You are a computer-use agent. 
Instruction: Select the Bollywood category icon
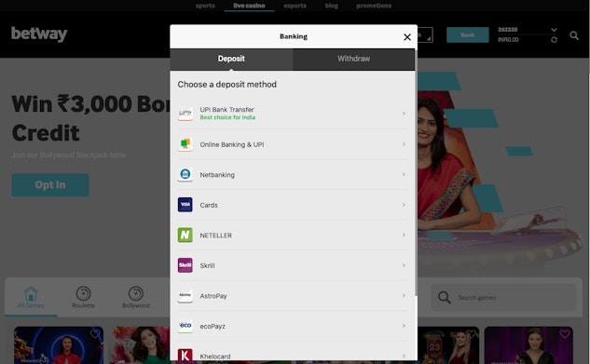point(136,293)
